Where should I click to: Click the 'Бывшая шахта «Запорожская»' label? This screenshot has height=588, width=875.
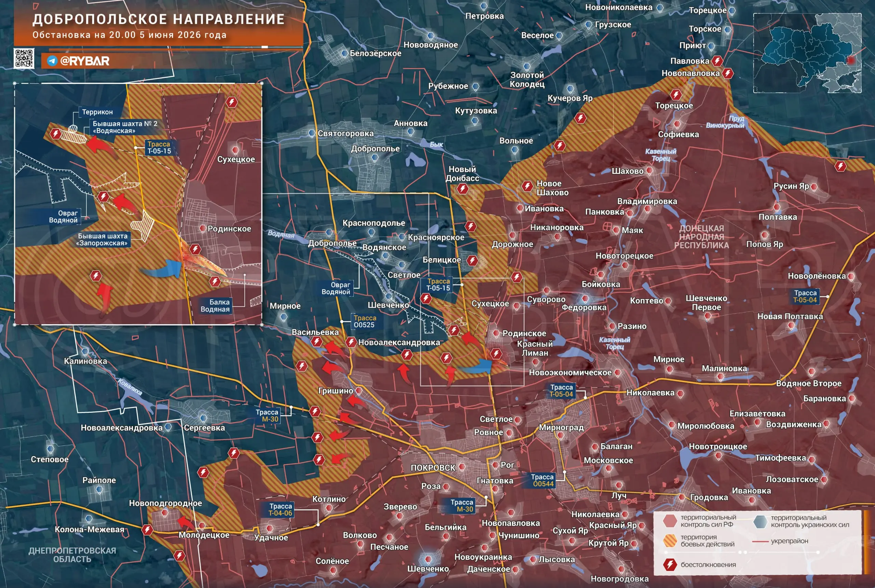[103, 240]
